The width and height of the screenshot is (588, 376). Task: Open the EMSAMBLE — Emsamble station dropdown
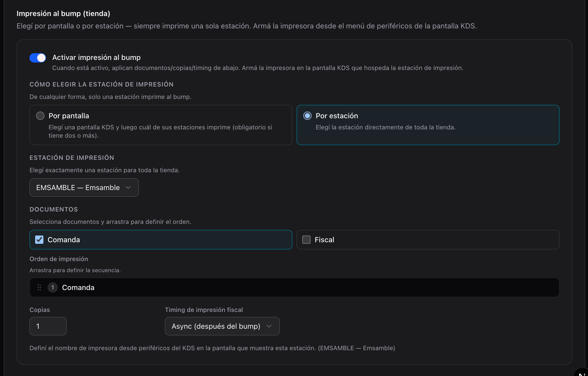84,187
